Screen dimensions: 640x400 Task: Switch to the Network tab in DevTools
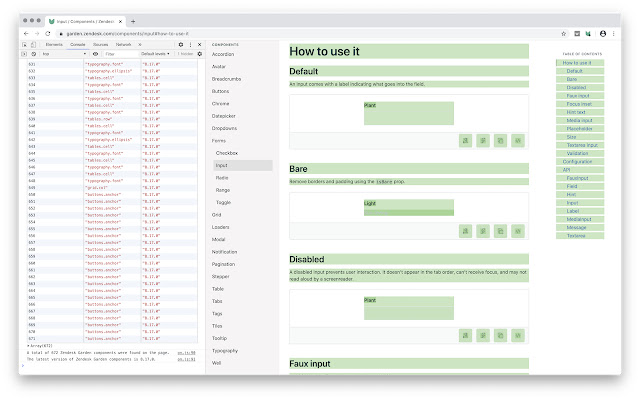tap(123, 44)
